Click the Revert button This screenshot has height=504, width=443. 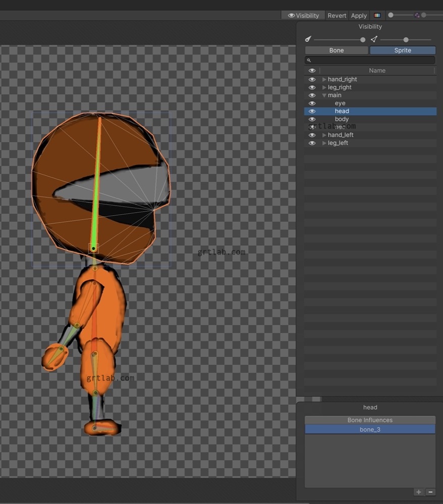[x=337, y=16]
